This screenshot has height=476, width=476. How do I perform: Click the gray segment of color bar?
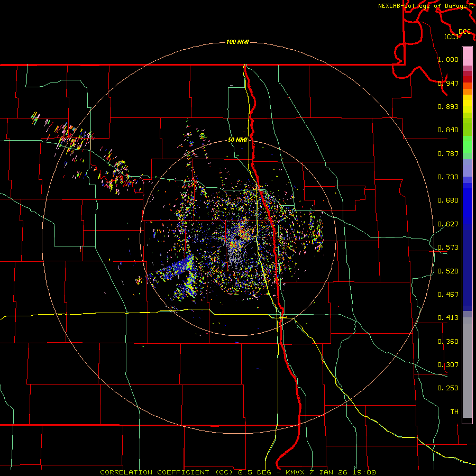467,368
